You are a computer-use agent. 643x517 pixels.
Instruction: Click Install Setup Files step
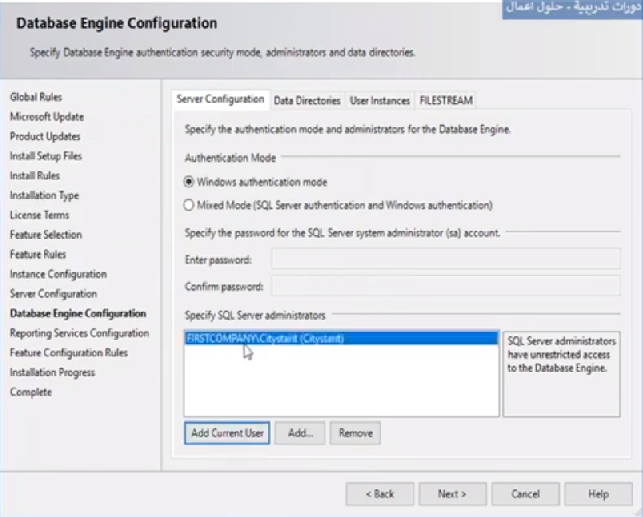click(46, 156)
